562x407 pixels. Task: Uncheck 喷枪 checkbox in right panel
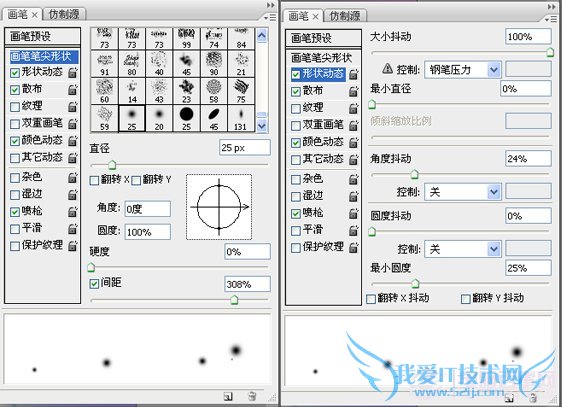tap(296, 214)
